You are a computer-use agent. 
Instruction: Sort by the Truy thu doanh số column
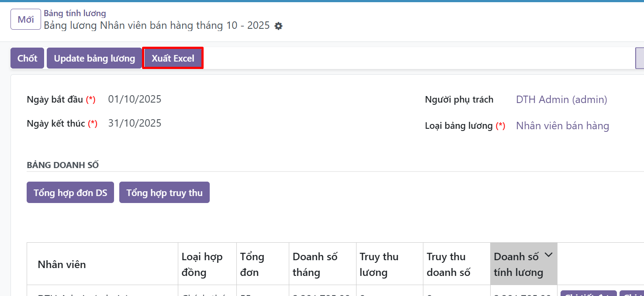coord(448,265)
